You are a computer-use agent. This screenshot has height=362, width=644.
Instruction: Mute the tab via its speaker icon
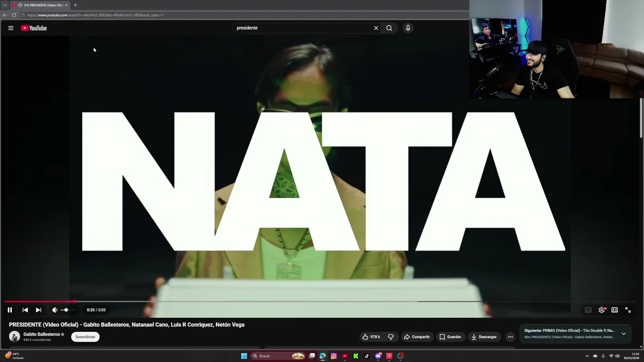coord(20,5)
